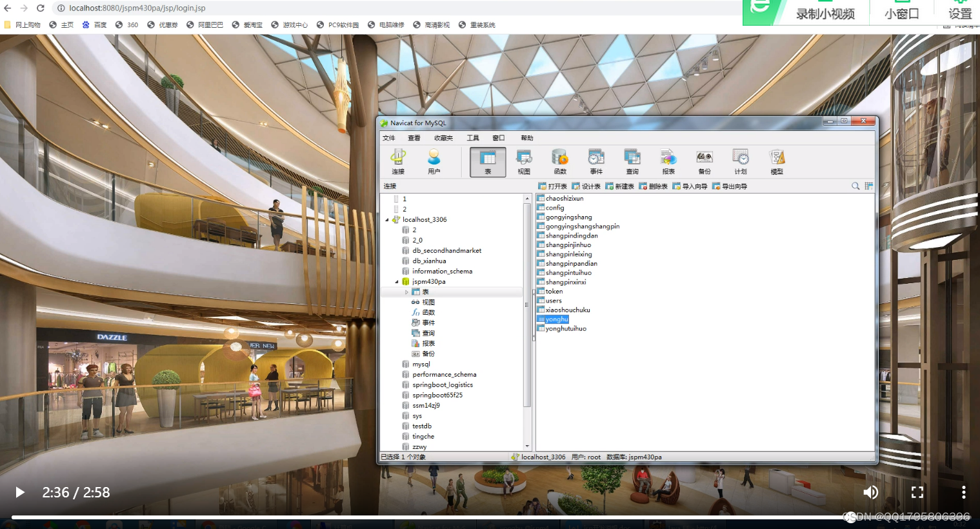Expand the 表 (tables) tree node arrow

(x=406, y=292)
